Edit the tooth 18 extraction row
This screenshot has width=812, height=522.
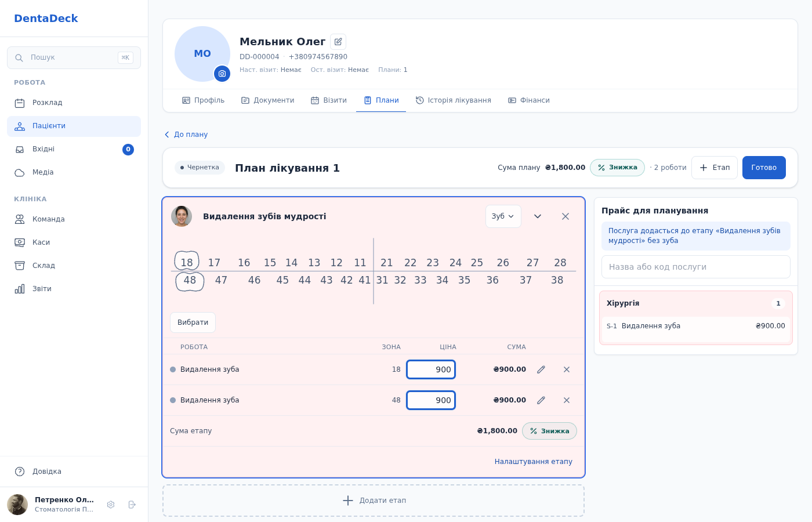(x=541, y=369)
